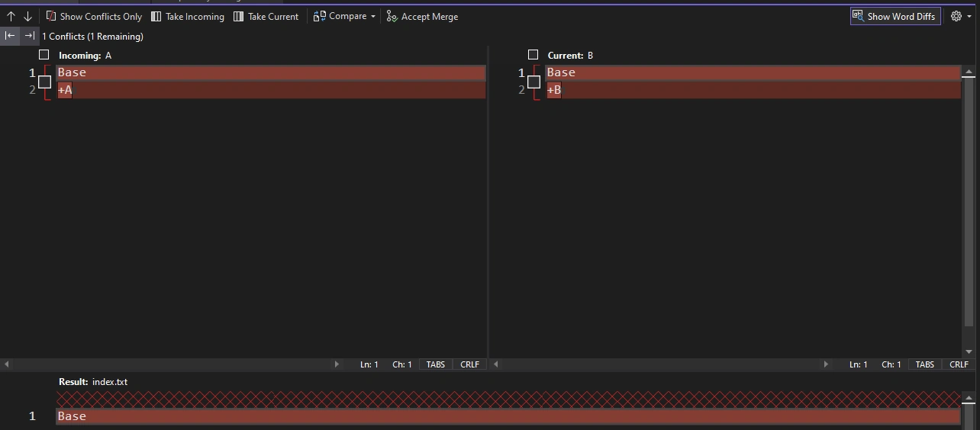Check the Current: B header checkbox
Image resolution: width=980 pixels, height=430 pixels.
point(533,55)
